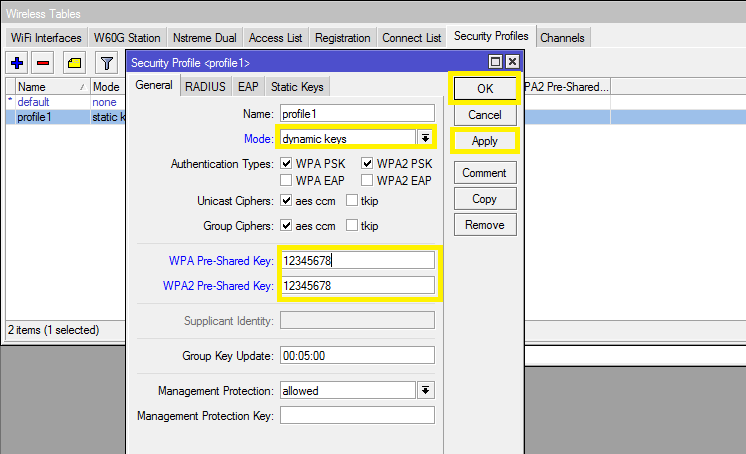
Task: Close the Security Profile dialog
Action: (x=512, y=62)
